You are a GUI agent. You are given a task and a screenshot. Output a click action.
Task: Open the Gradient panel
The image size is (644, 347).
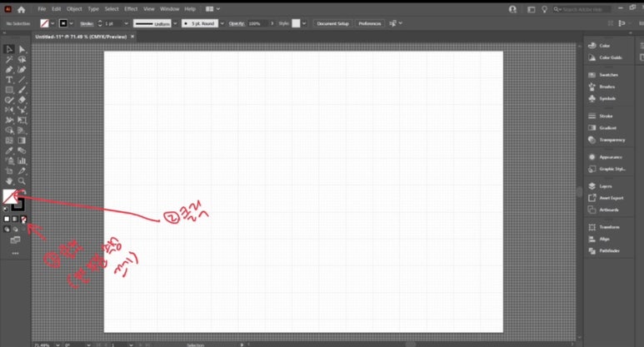tap(607, 128)
